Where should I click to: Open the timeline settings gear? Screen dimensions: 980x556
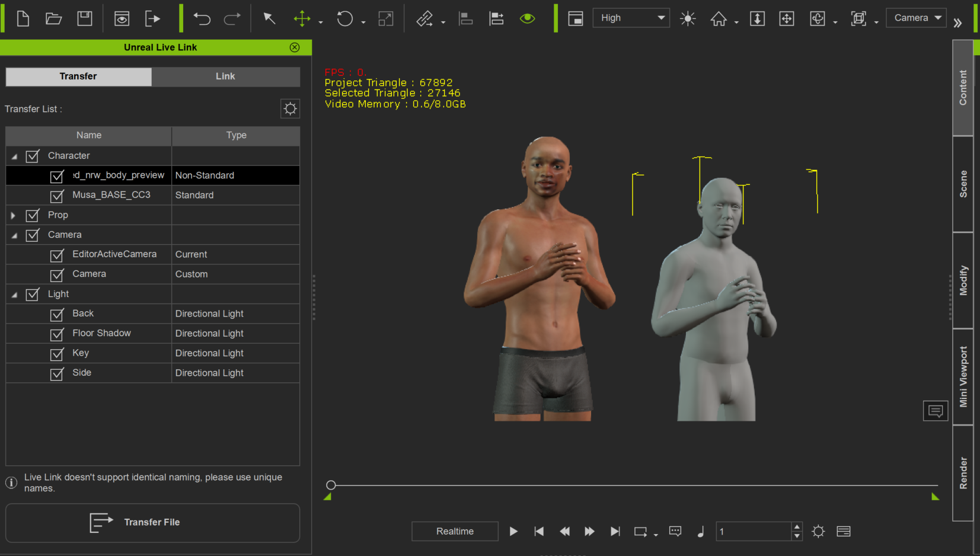[818, 532]
